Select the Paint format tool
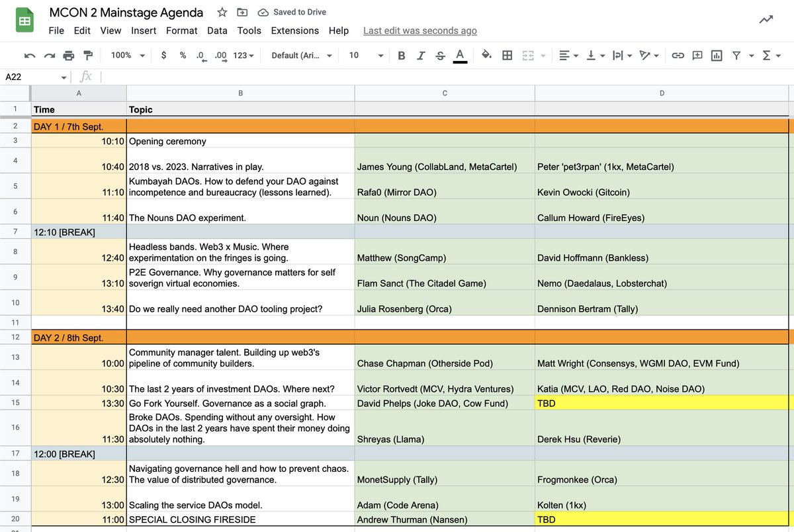The height and width of the screenshot is (532, 794). pyautogui.click(x=88, y=56)
